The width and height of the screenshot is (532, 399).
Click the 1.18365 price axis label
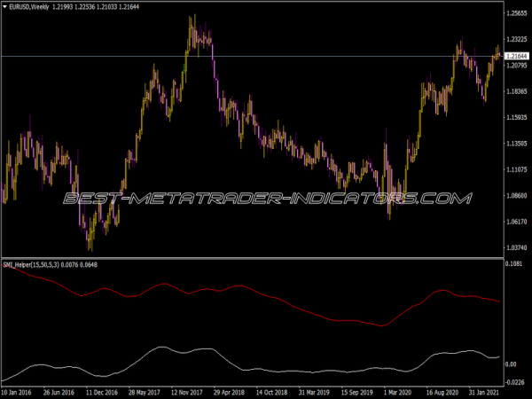tap(516, 91)
